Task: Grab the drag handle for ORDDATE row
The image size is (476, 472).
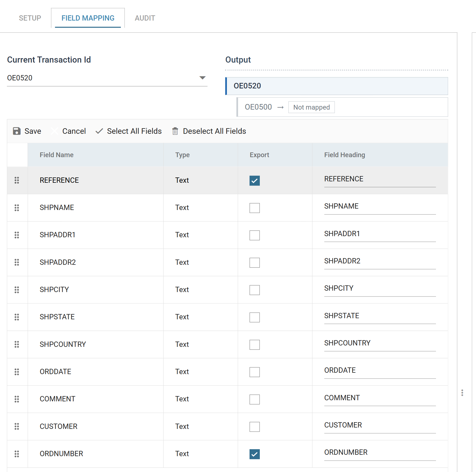Action: (17, 372)
